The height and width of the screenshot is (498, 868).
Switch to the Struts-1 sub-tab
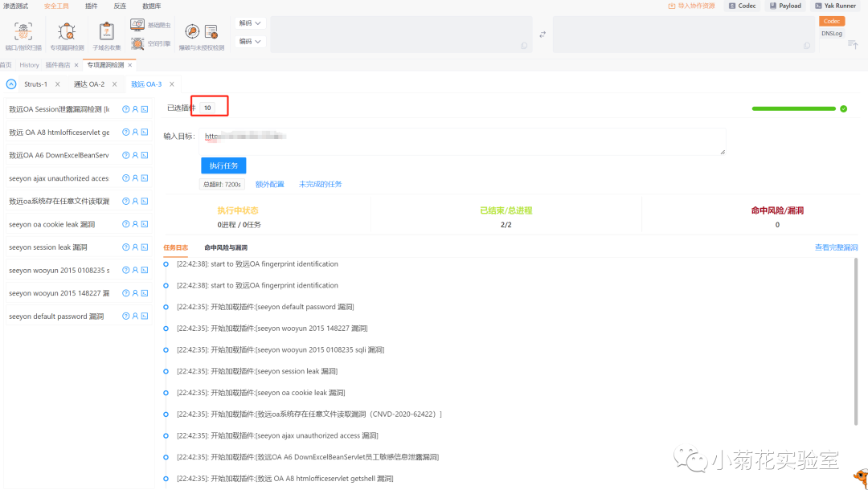tap(35, 84)
